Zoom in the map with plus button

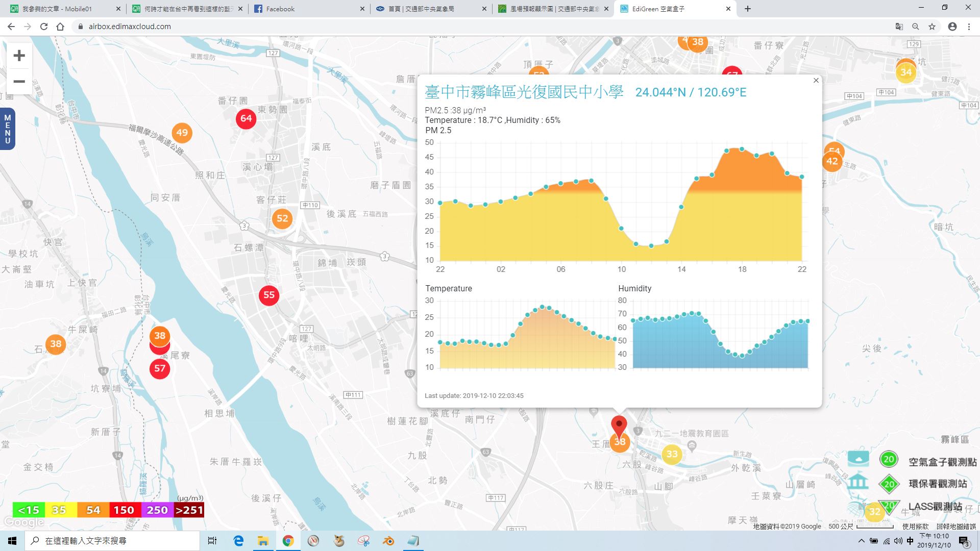click(x=19, y=56)
